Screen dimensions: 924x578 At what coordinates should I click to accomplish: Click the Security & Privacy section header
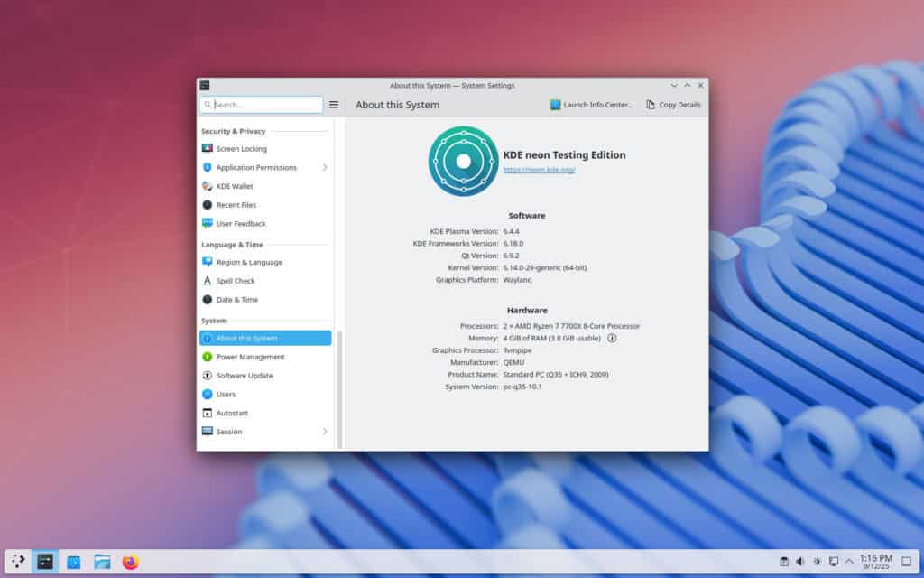click(234, 131)
